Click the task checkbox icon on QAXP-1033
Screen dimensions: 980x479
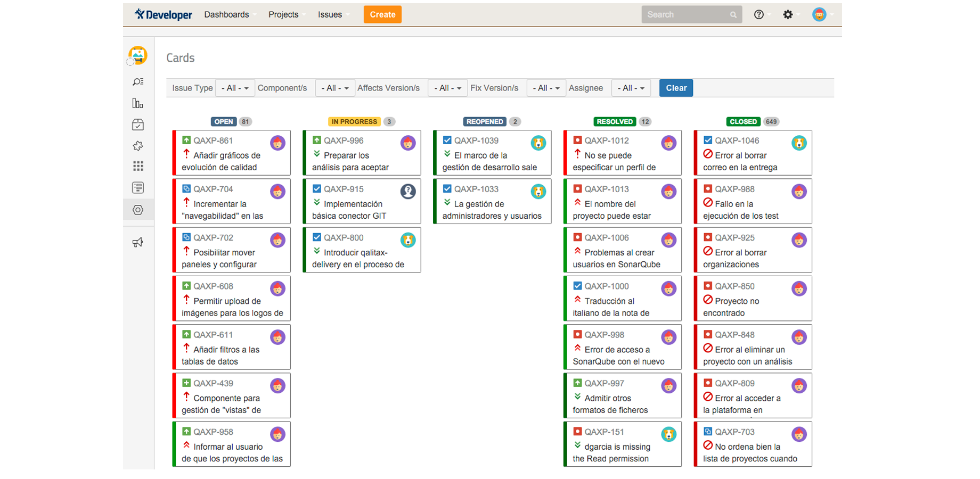pos(447,188)
